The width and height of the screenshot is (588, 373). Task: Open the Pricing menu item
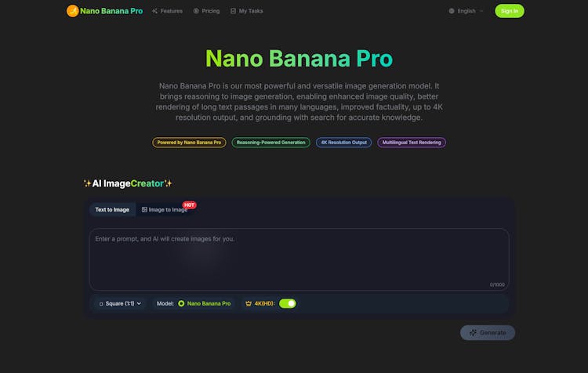(206, 11)
